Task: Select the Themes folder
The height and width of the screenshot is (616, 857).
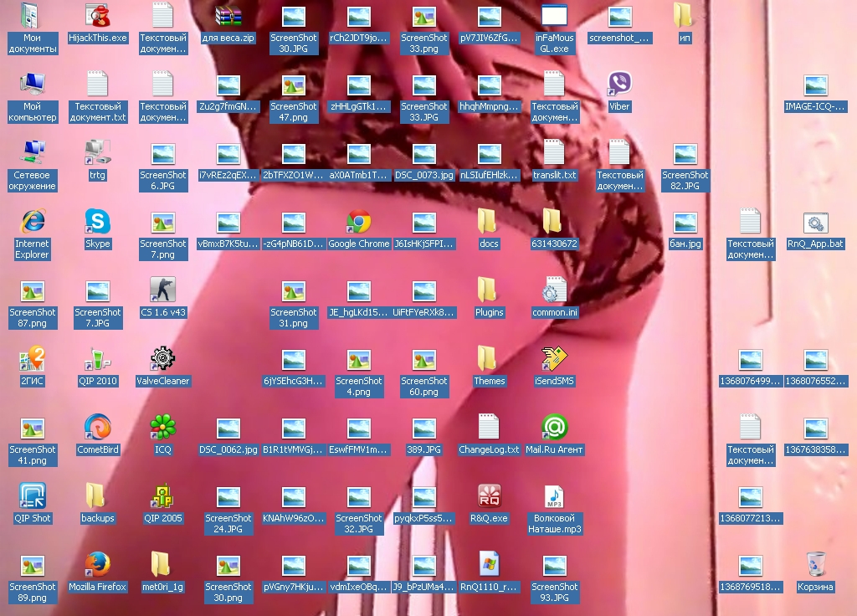Action: [489, 359]
